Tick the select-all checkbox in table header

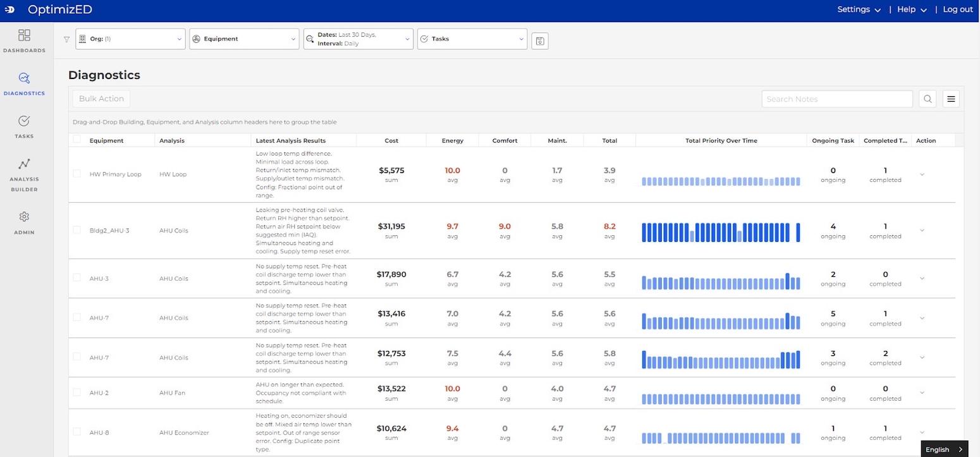tap(77, 140)
